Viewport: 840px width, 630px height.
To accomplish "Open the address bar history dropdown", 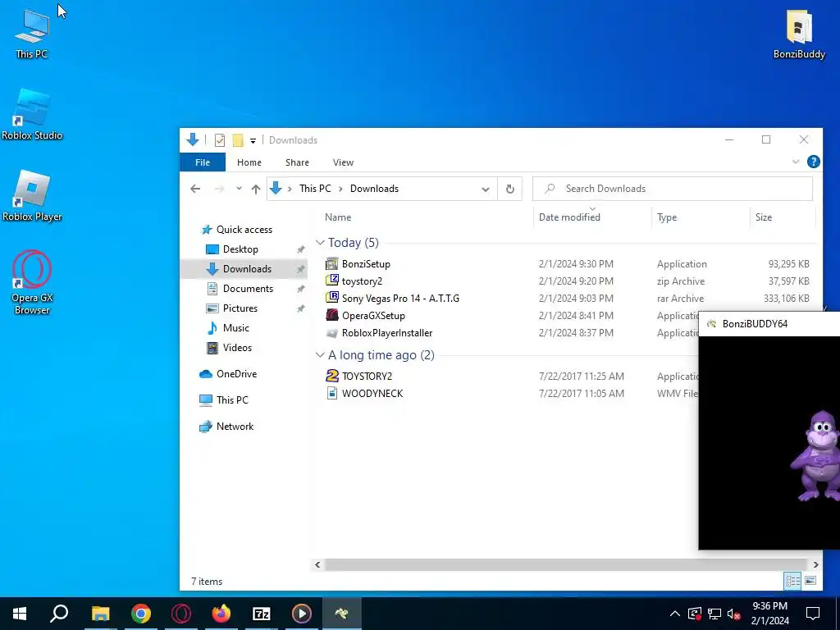I will tap(486, 189).
